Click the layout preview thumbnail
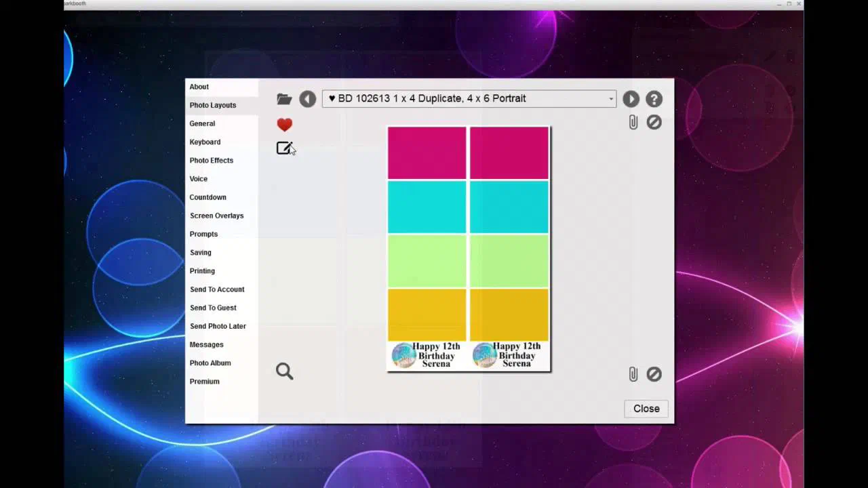The height and width of the screenshot is (488, 868). (x=469, y=249)
